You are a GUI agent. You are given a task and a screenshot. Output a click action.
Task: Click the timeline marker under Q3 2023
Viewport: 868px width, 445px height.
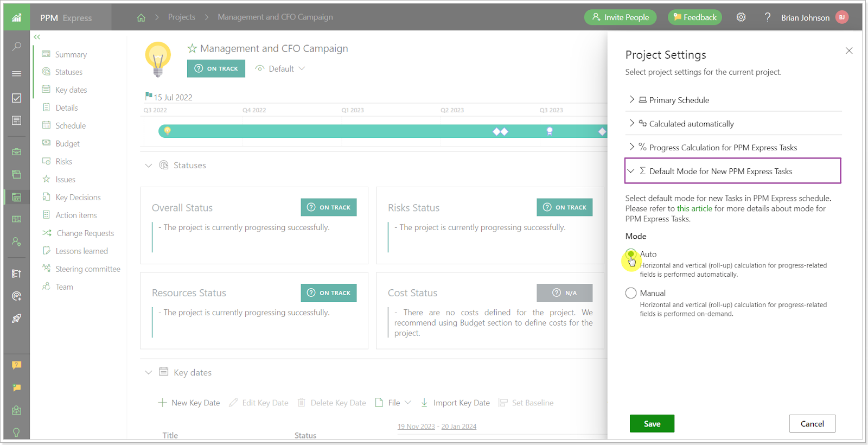pos(550,131)
